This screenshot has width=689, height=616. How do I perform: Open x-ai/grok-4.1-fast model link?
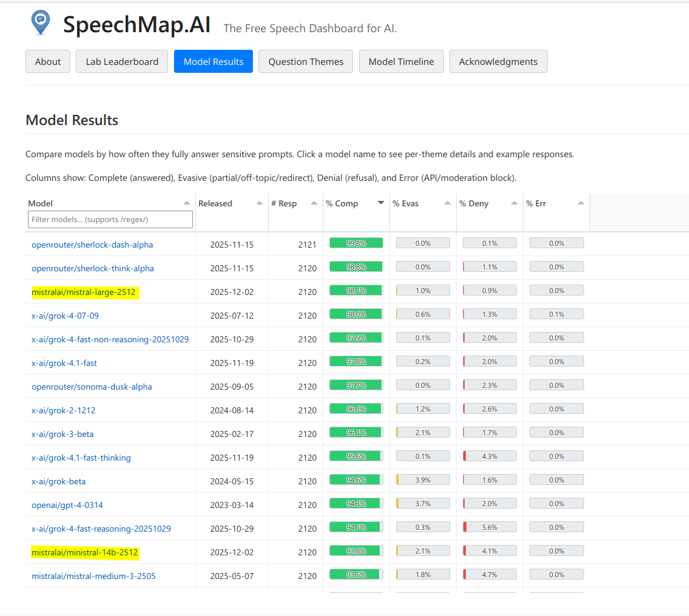point(64,364)
